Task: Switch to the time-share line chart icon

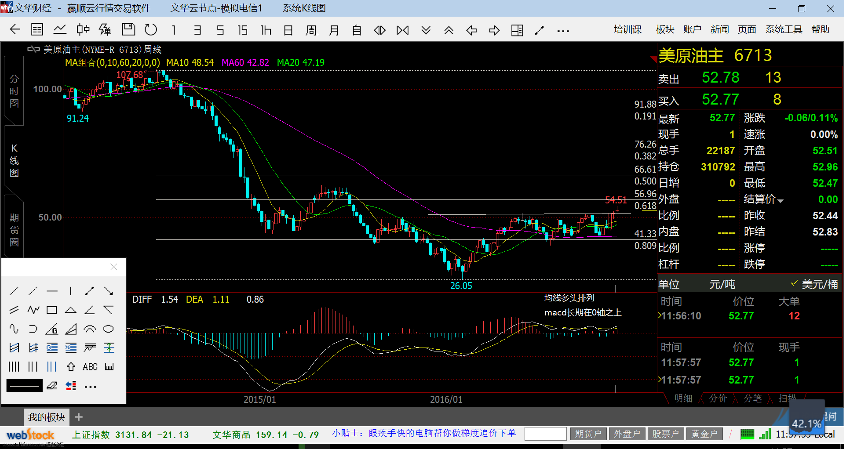Action: coord(60,30)
